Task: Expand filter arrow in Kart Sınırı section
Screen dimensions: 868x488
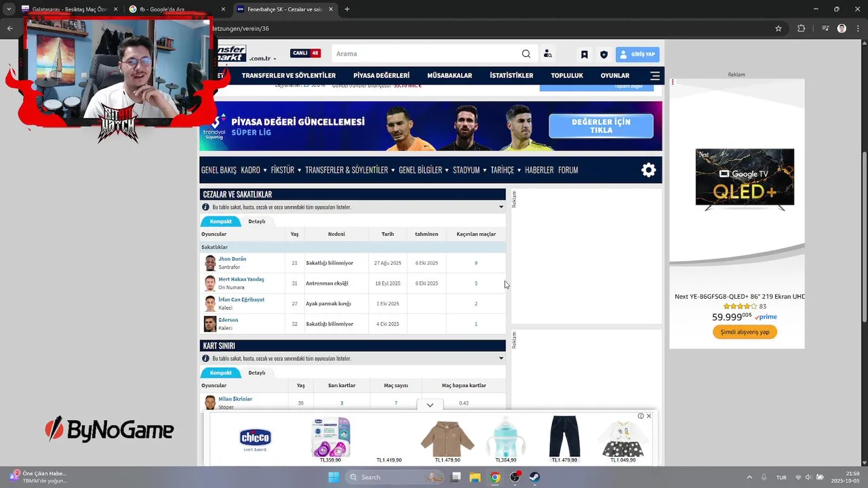Action: coord(501,358)
